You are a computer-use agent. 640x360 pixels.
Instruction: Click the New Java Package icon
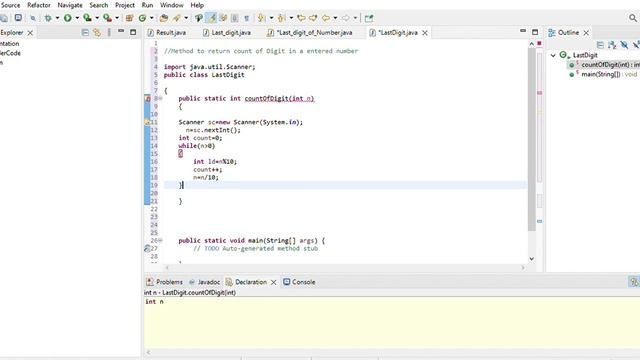[x=129, y=18]
